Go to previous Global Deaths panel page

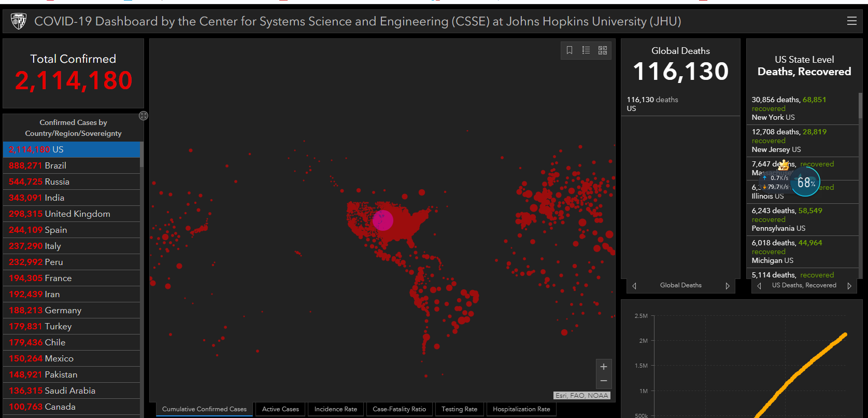click(634, 286)
